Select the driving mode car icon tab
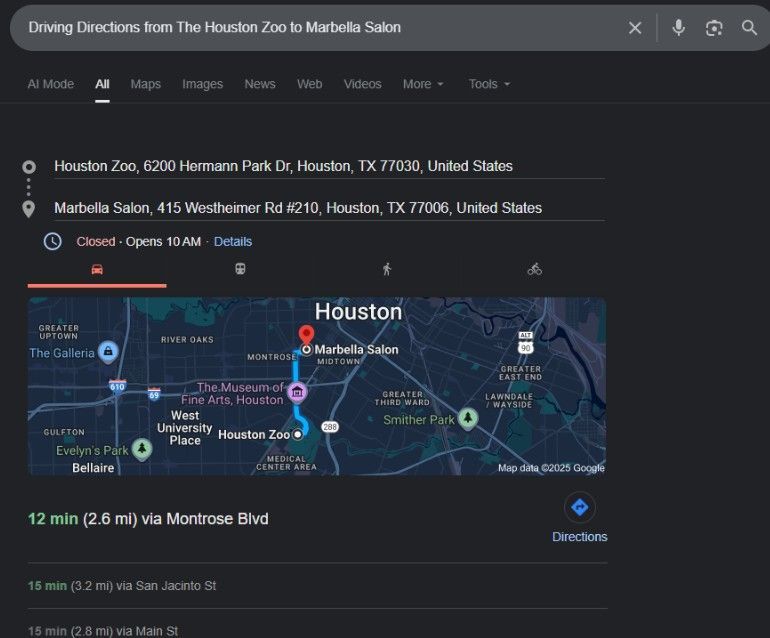This screenshot has width=770, height=638. [97, 270]
